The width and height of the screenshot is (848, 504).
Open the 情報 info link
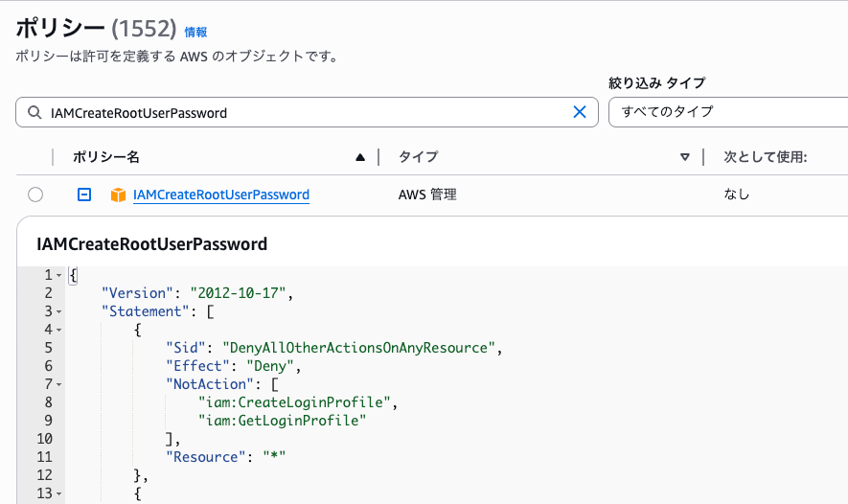point(195,32)
